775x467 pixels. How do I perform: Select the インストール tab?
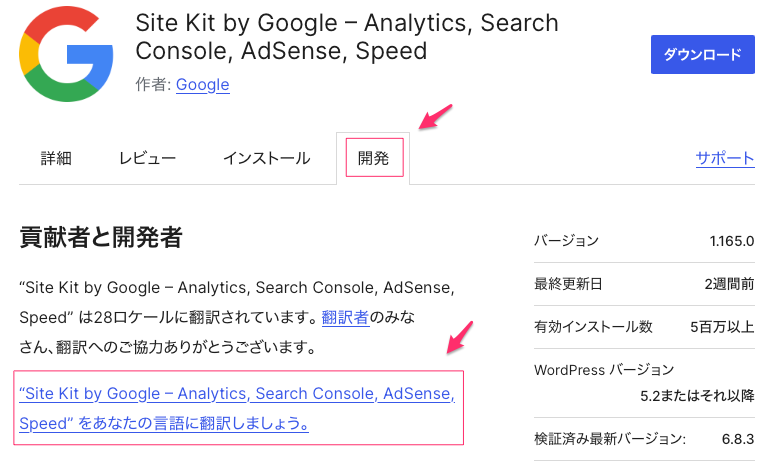coord(266,158)
